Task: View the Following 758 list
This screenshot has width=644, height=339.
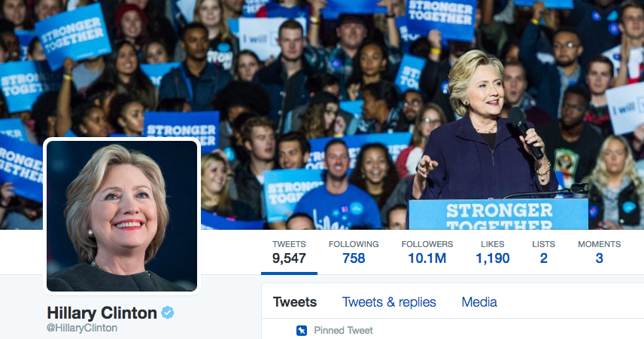Action: pyautogui.click(x=354, y=252)
